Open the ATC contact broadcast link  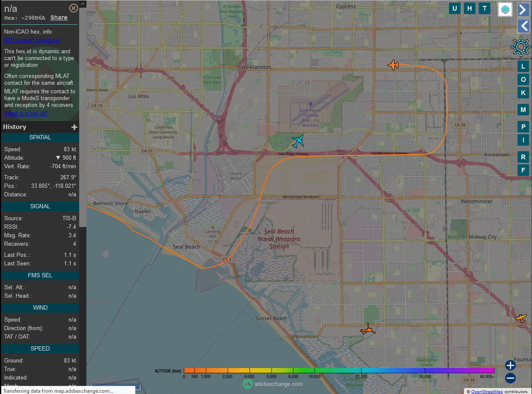coord(32,40)
